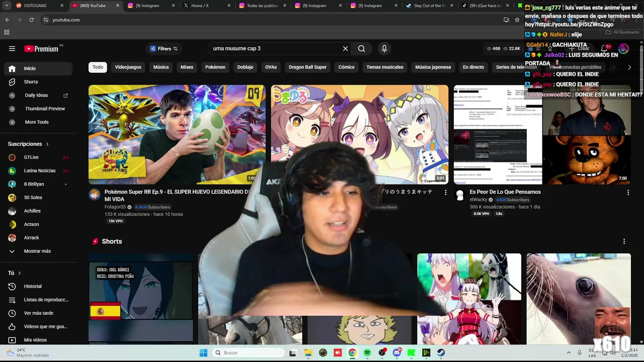Image resolution: width=644 pixels, height=362 pixels.
Task: Go back using the browser back arrow
Action: point(7,20)
